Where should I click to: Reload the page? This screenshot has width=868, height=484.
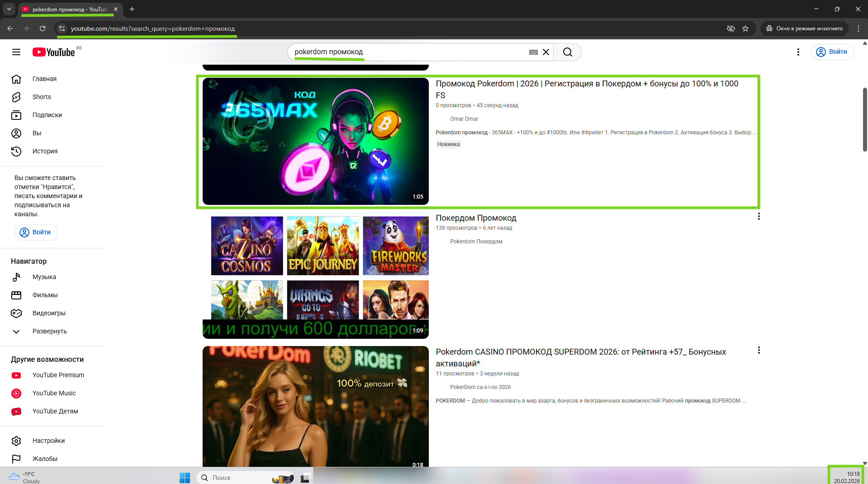[x=43, y=28]
